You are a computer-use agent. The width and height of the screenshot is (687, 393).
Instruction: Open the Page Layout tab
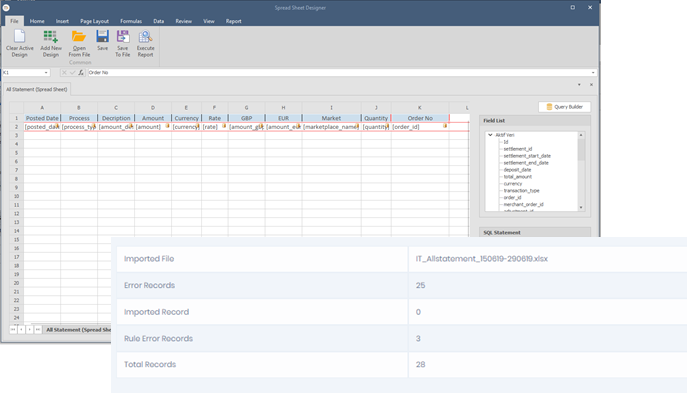click(x=94, y=21)
